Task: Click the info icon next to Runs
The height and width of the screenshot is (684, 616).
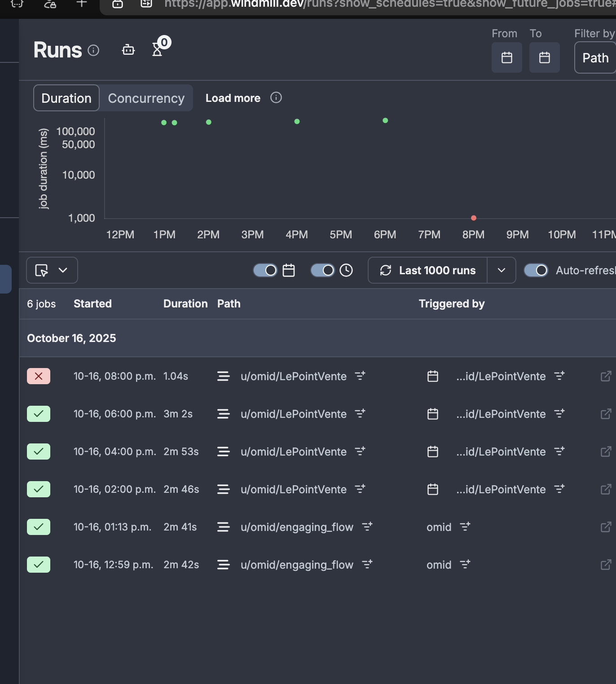Action: point(93,50)
